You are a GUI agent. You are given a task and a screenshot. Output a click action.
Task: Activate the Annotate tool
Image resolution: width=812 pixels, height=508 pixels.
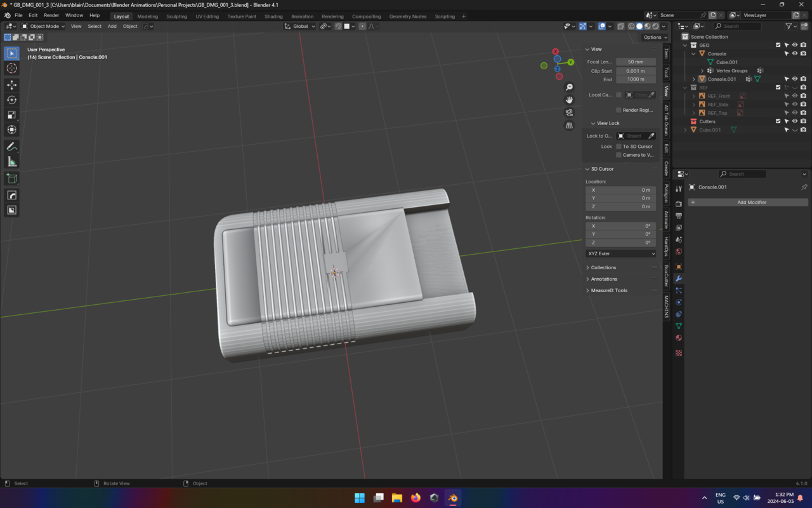tap(11, 147)
